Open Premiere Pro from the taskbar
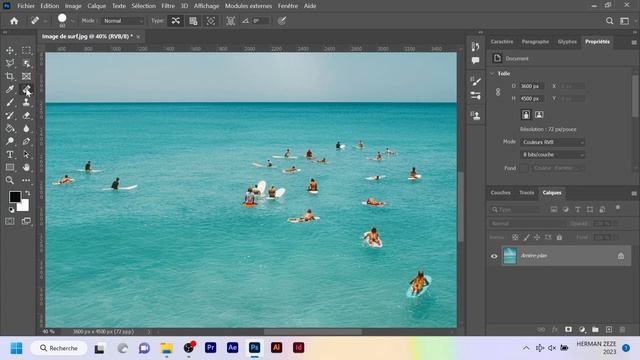 211,348
